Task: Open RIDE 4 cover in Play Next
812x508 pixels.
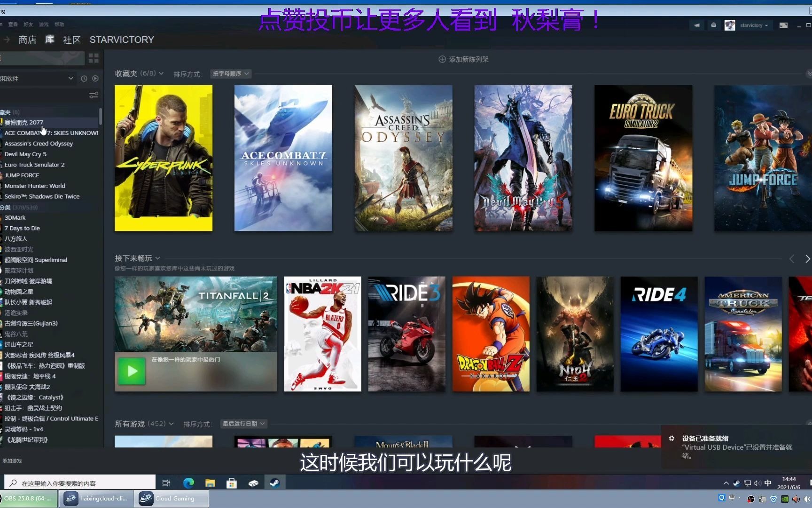Action: point(659,334)
